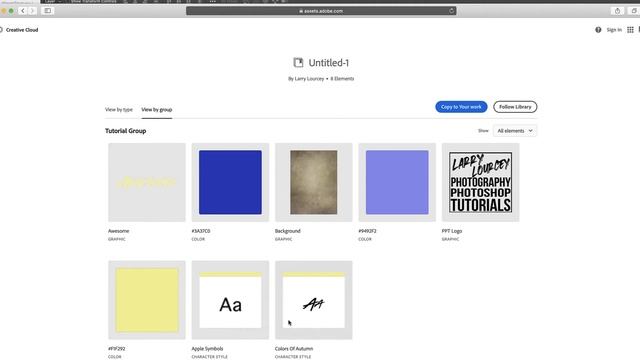Open the All elements dropdown
Viewport: 640px width, 360px height.
point(515,131)
